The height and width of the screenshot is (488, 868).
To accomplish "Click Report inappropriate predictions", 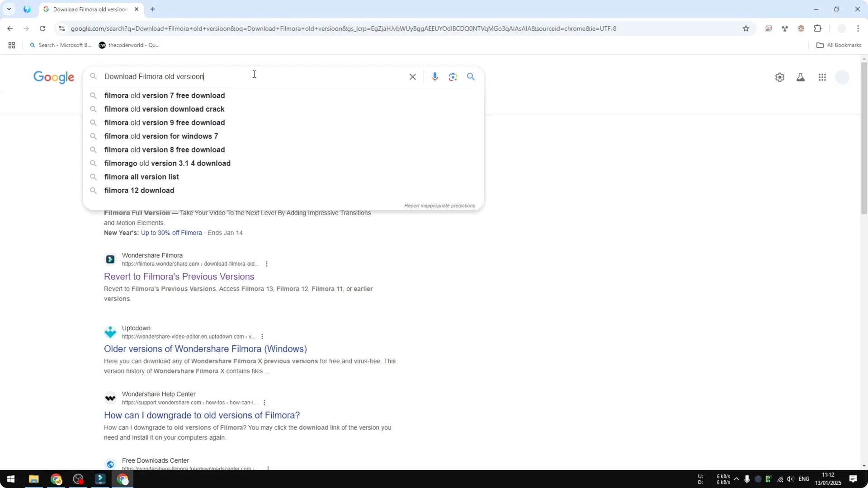I will coord(439,206).
